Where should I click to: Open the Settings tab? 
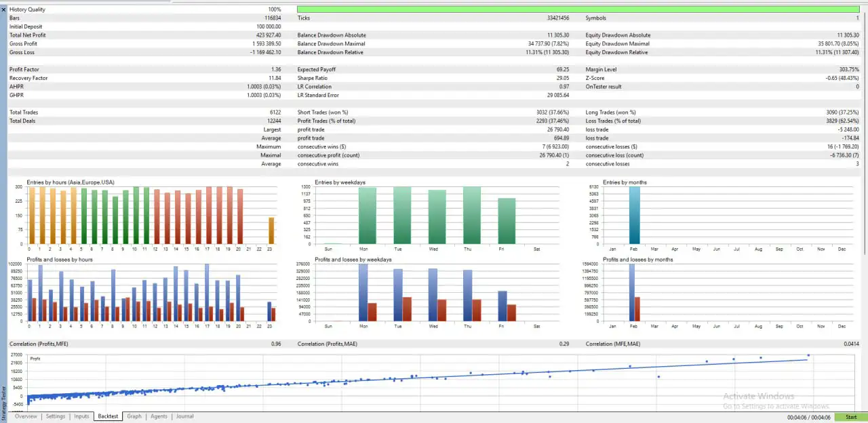coord(56,416)
